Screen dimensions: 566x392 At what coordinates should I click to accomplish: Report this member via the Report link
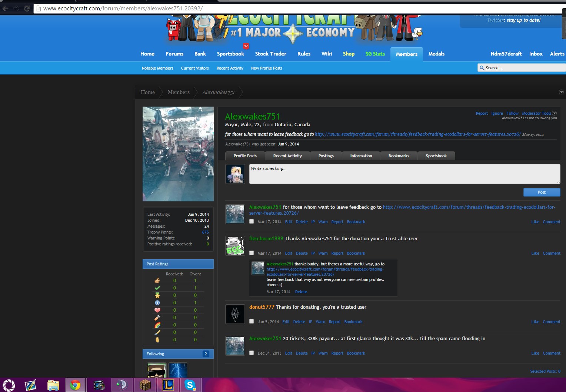[482, 113]
